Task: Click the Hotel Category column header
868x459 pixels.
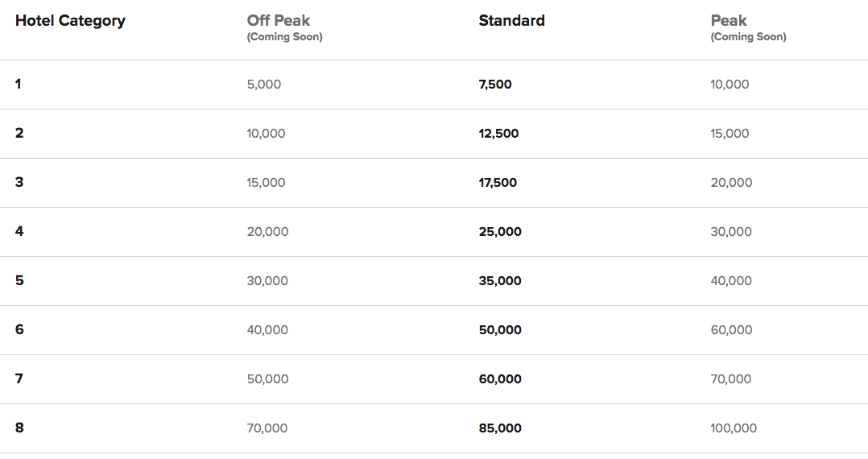Action: click(70, 21)
